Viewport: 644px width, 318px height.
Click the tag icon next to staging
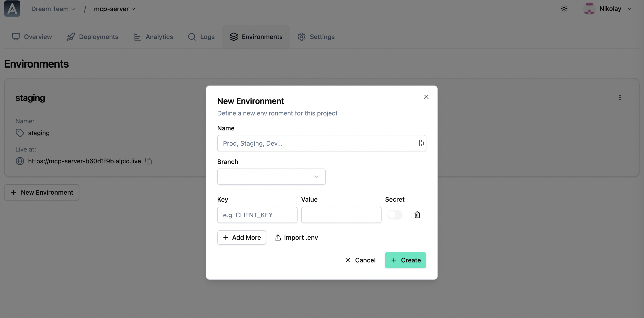[20, 133]
